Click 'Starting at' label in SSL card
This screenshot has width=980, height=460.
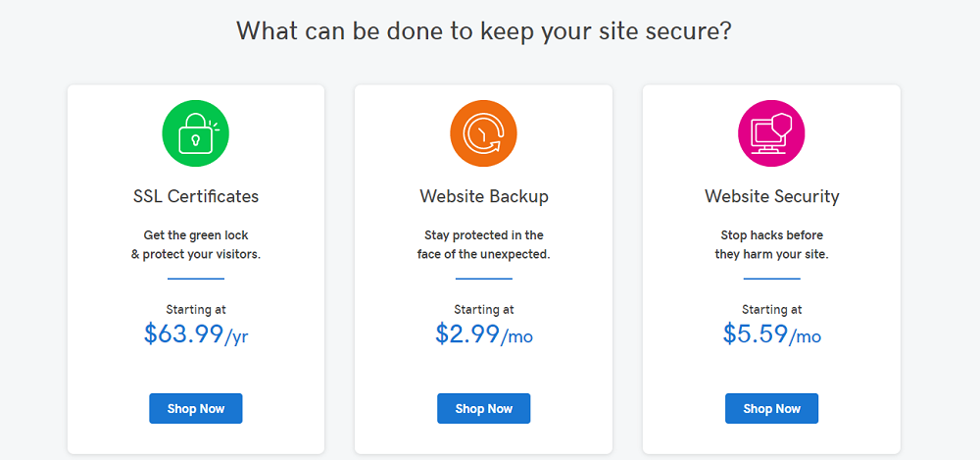[196, 309]
